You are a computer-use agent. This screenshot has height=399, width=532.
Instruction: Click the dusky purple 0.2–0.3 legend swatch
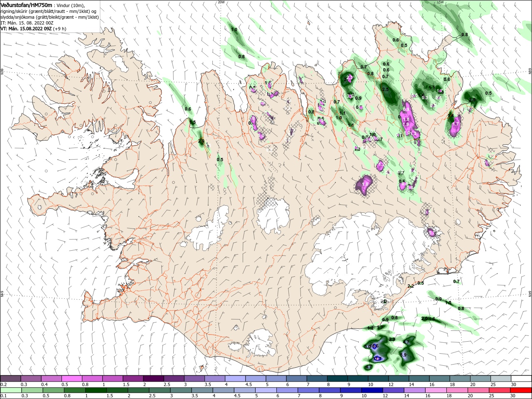tap(10, 379)
